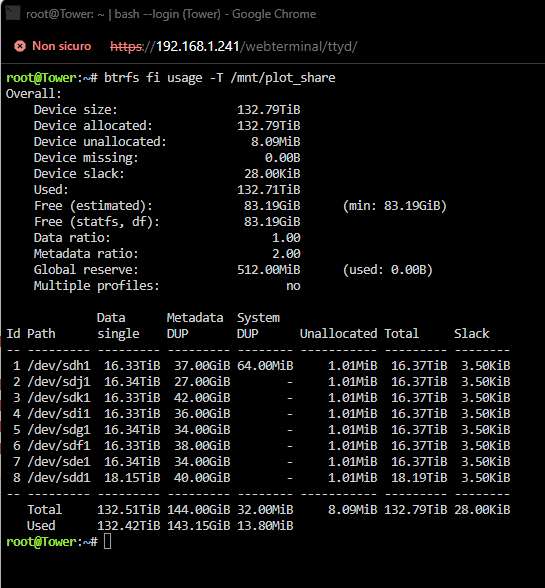This screenshot has width=545, height=588.
Task: Click the /dev/sde1 path
Action: pos(59,462)
